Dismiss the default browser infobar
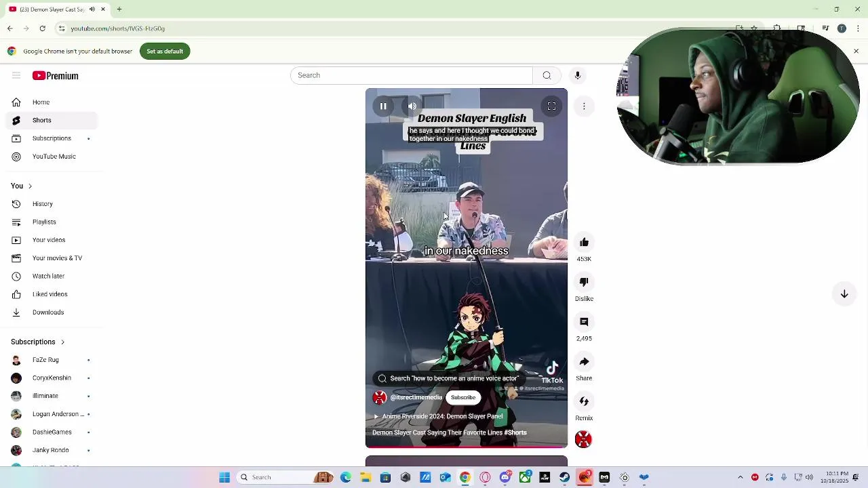This screenshot has height=488, width=868. pyautogui.click(x=856, y=52)
